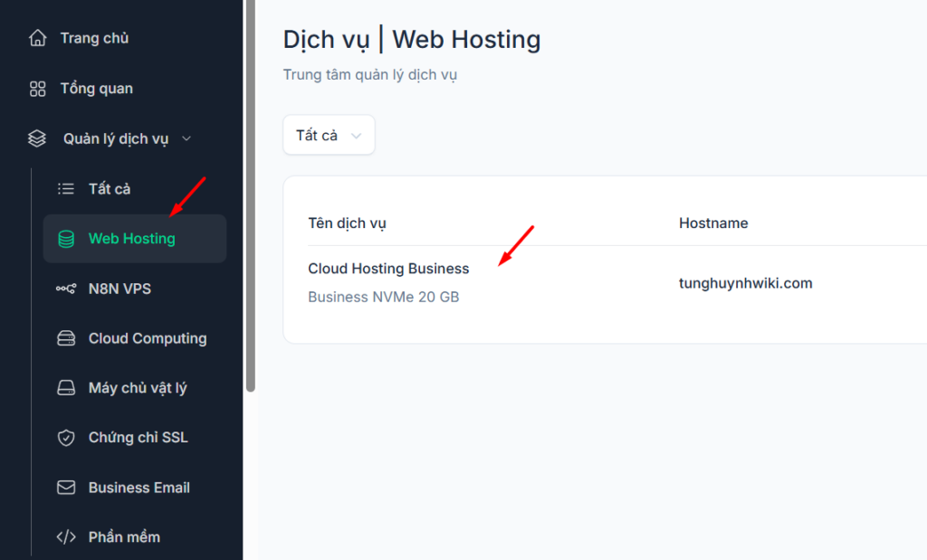Open N8N VPS via its workflow icon

click(x=66, y=289)
